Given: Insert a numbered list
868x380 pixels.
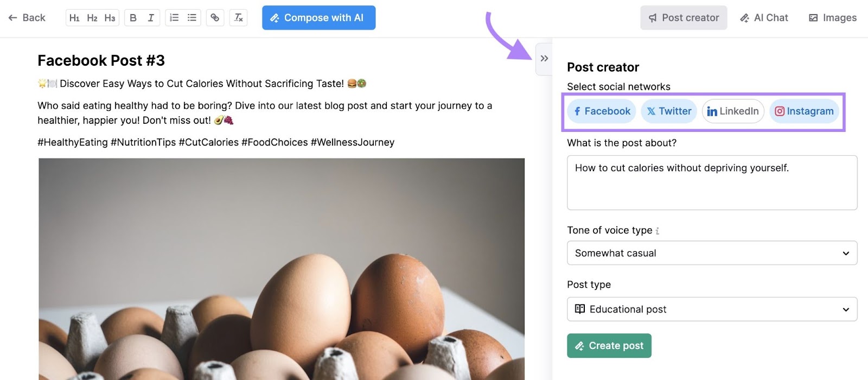Looking at the screenshot, I should 174,17.
